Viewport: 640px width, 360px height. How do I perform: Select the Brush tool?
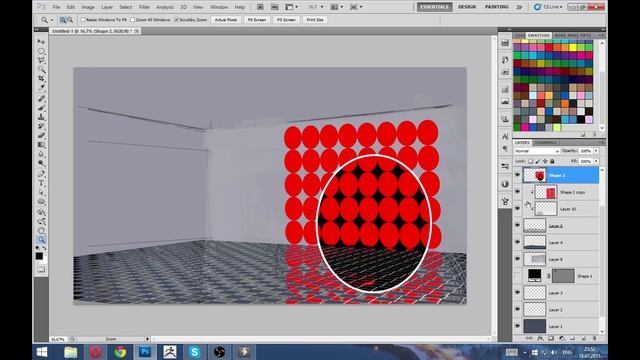[x=41, y=108]
